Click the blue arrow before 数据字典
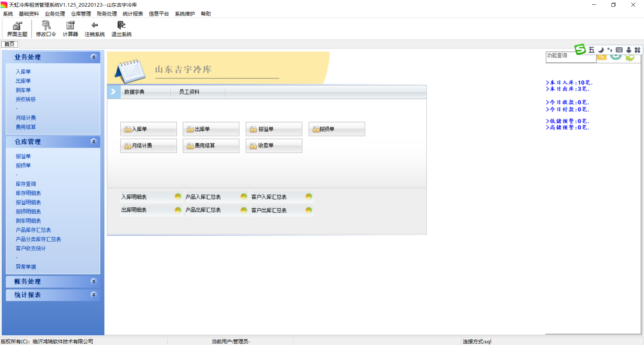 click(x=113, y=91)
